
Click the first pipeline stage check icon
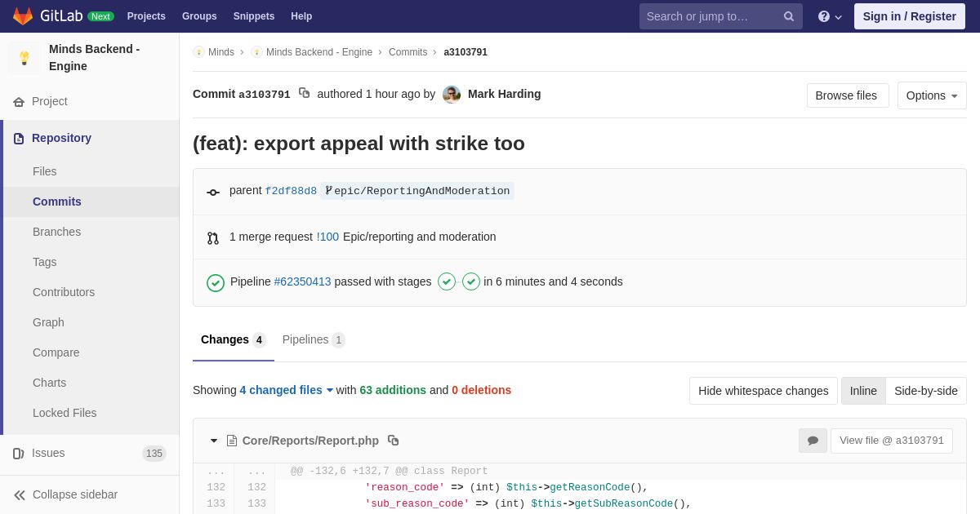tap(447, 281)
